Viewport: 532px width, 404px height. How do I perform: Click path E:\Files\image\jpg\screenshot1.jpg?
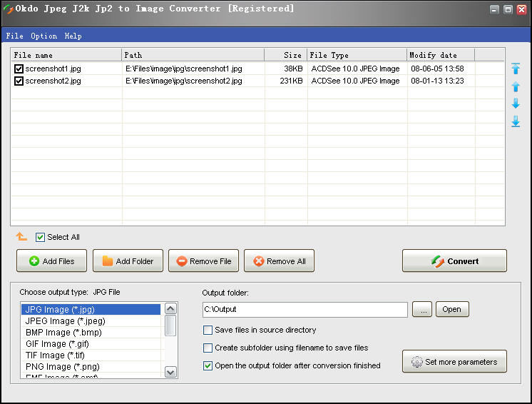[x=184, y=69]
